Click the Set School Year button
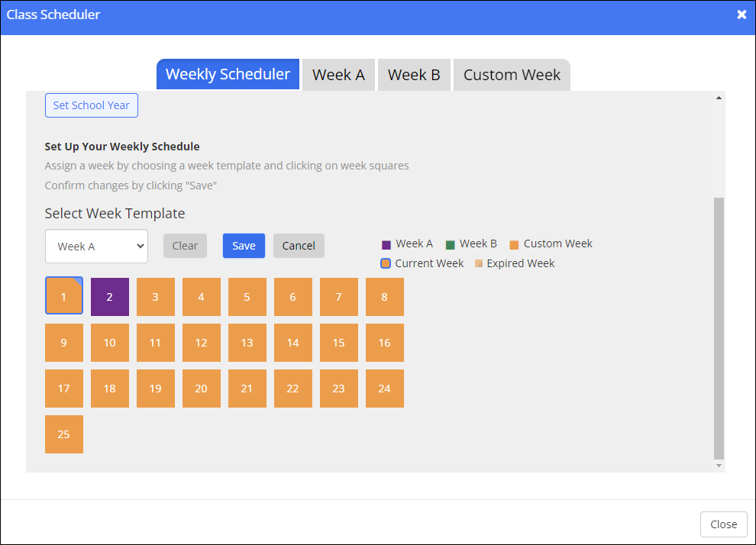This screenshot has width=756, height=545. tap(91, 105)
